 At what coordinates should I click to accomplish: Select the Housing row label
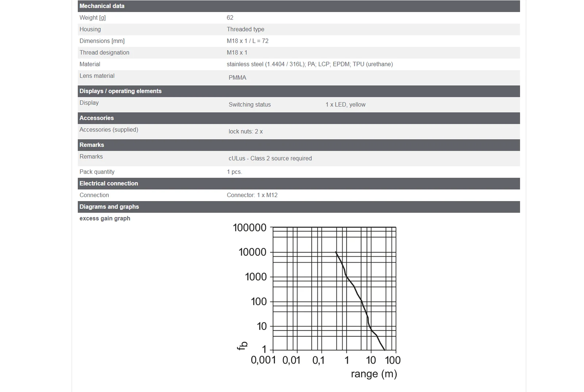click(x=90, y=29)
